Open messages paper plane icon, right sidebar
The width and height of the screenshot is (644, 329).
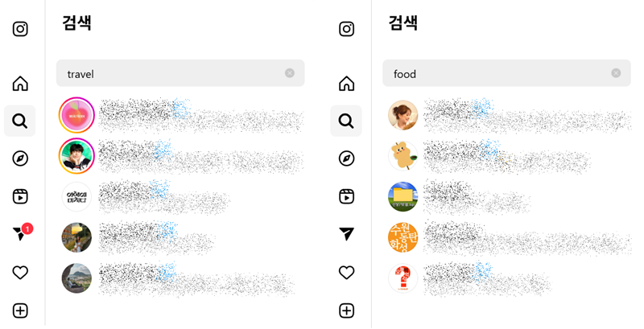tap(346, 234)
